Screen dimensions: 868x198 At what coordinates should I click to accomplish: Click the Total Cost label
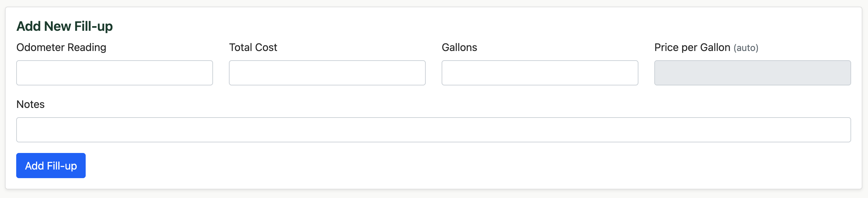253,47
